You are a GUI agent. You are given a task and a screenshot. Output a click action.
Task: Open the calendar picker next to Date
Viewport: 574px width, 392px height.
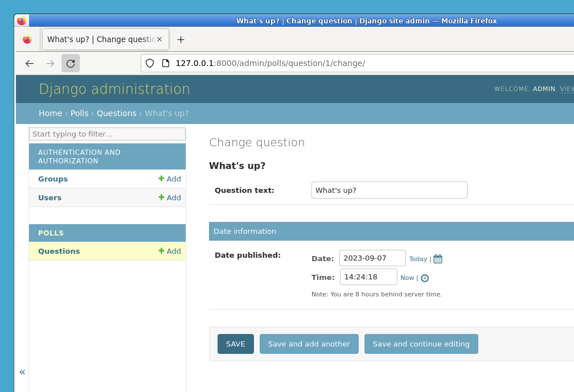(437, 258)
